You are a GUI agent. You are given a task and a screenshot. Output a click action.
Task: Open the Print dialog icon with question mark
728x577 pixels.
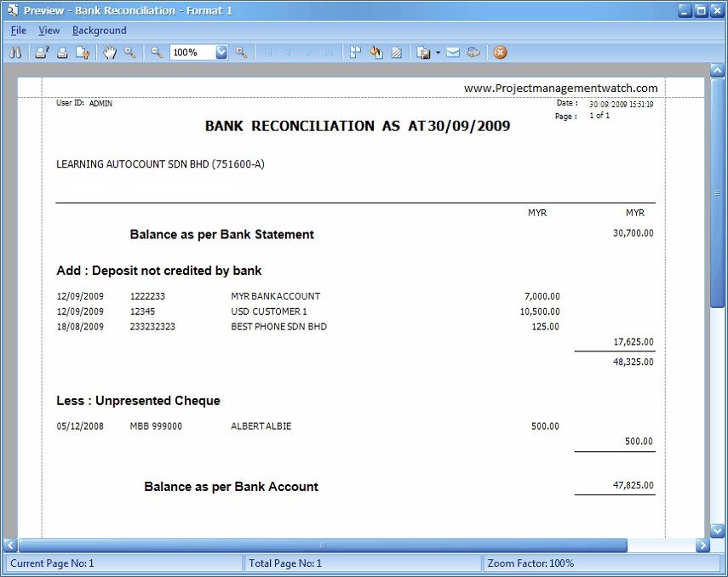[42, 53]
